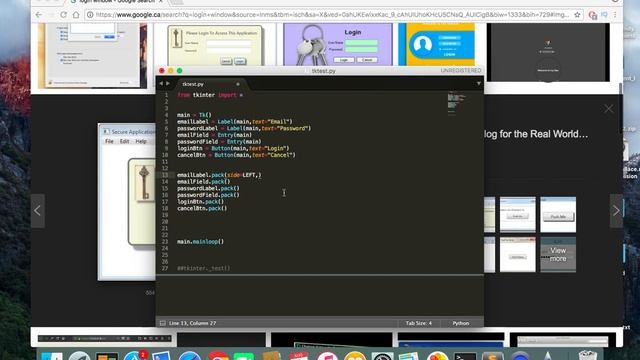This screenshot has height=360, width=640.
Task: Click 'cancelBtn.pack()' on line 18
Action: pyautogui.click(x=202, y=209)
